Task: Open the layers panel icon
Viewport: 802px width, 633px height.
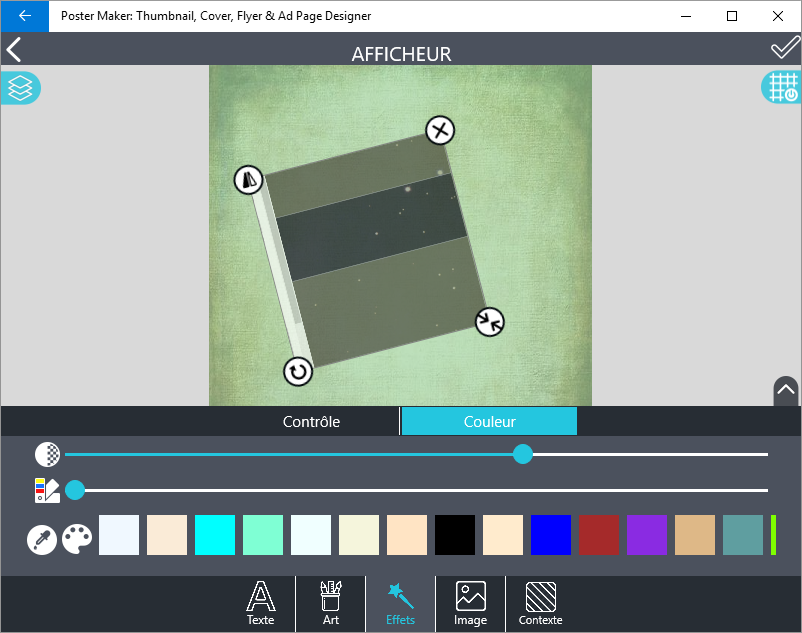Action: pyautogui.click(x=20, y=88)
